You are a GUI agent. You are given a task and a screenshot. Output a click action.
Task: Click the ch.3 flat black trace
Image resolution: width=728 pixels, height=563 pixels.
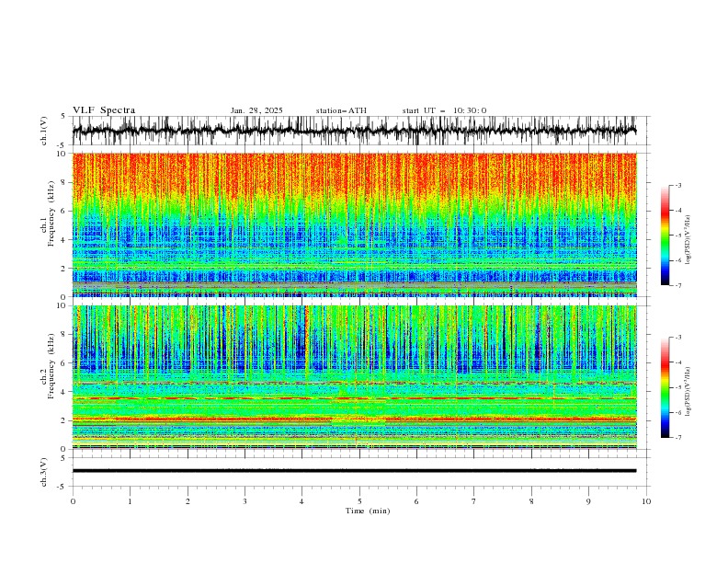pos(354,471)
